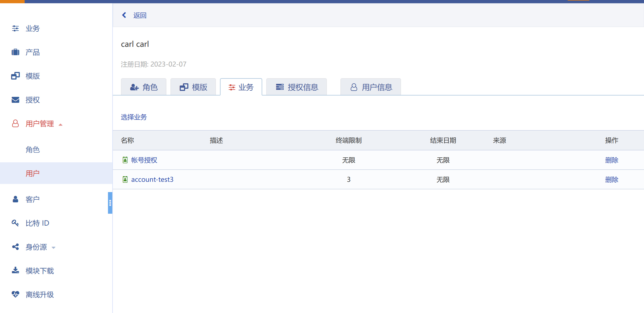Click the 客户 person icon
The image size is (644, 313).
pos(15,199)
